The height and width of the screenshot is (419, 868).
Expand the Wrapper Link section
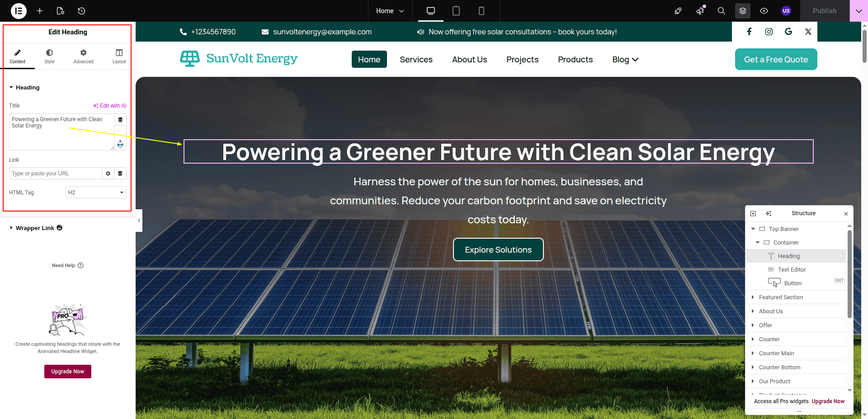point(35,228)
